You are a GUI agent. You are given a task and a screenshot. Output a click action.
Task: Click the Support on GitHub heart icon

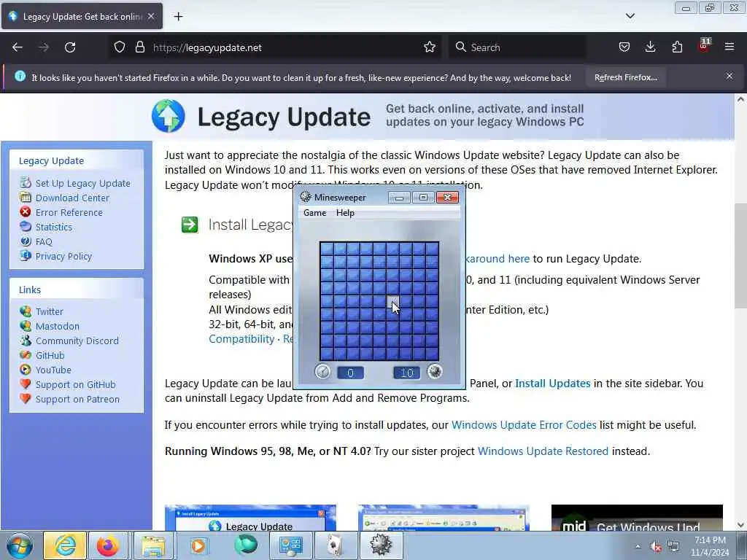[x=26, y=384]
